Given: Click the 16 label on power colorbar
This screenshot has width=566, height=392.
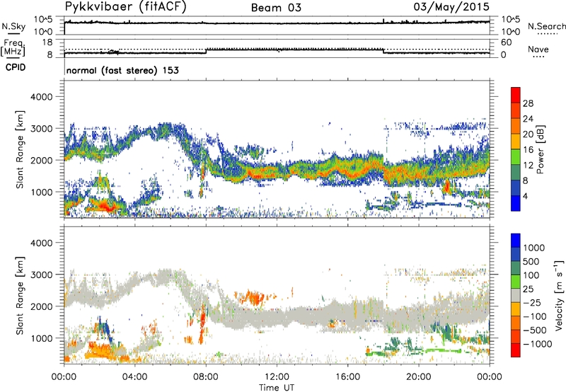Looking at the screenshot, I should pos(528,150).
